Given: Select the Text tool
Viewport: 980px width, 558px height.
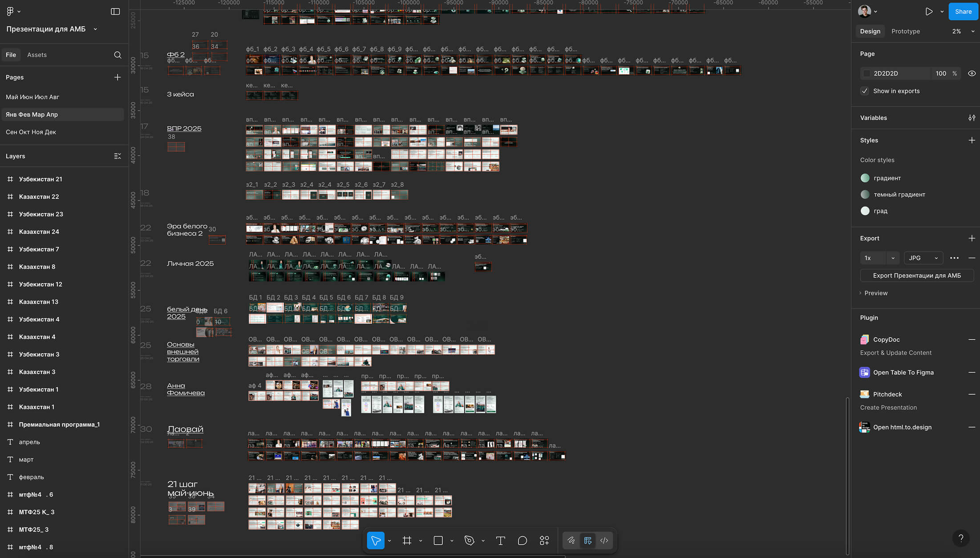Looking at the screenshot, I should coord(500,540).
